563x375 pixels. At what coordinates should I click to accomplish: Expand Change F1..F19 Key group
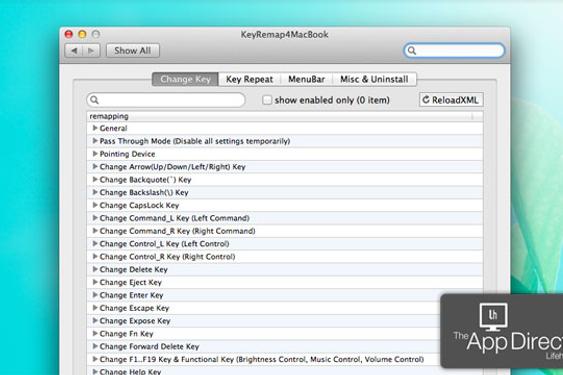pos(95,359)
